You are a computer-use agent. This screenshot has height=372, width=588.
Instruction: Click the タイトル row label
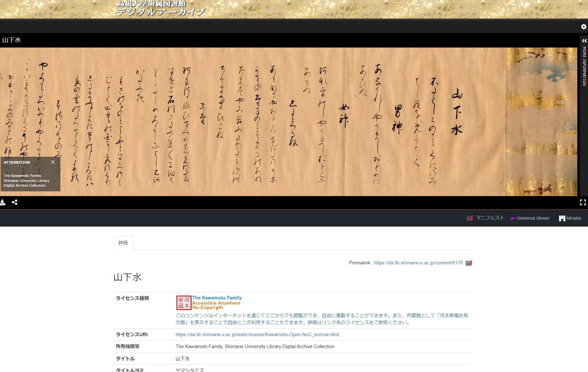125,358
